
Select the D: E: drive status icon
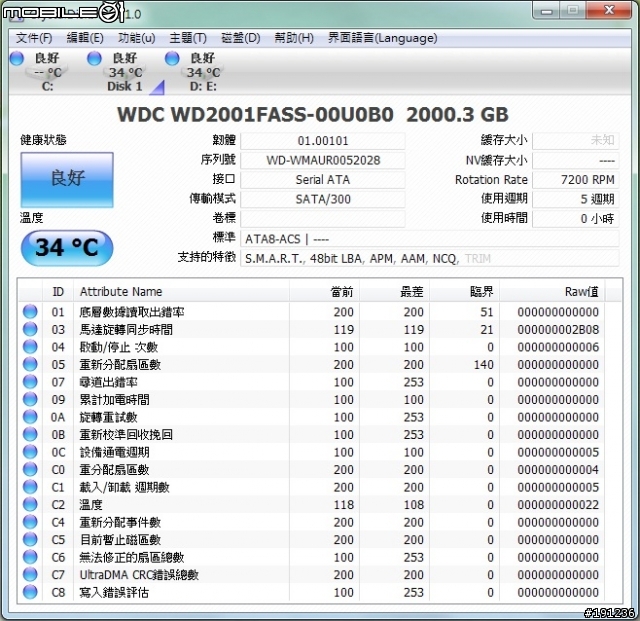[x=196, y=72]
